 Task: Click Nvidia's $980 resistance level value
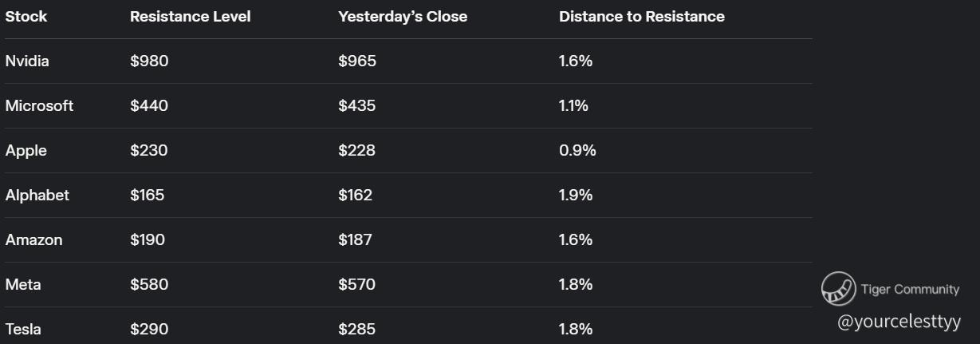coord(149,61)
